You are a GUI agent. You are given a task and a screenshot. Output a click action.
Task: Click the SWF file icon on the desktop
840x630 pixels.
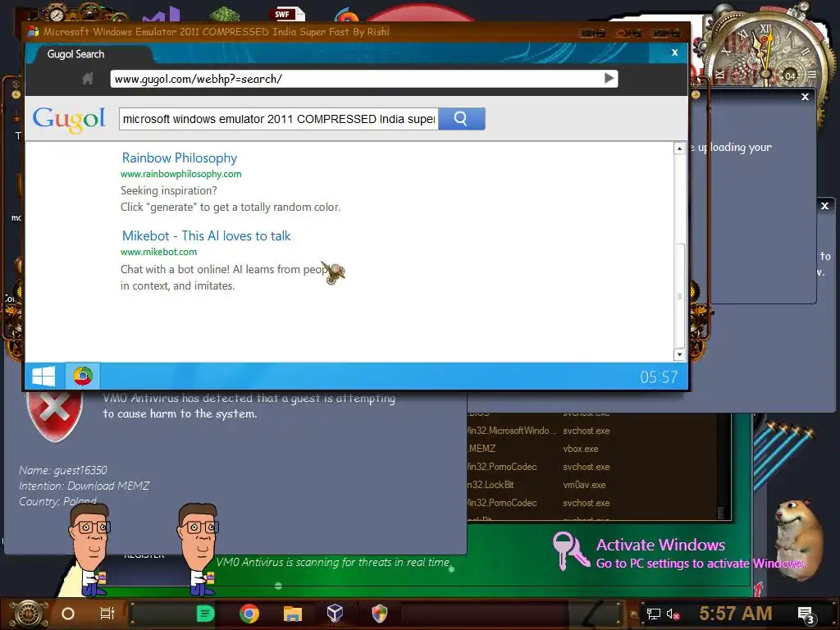point(290,15)
